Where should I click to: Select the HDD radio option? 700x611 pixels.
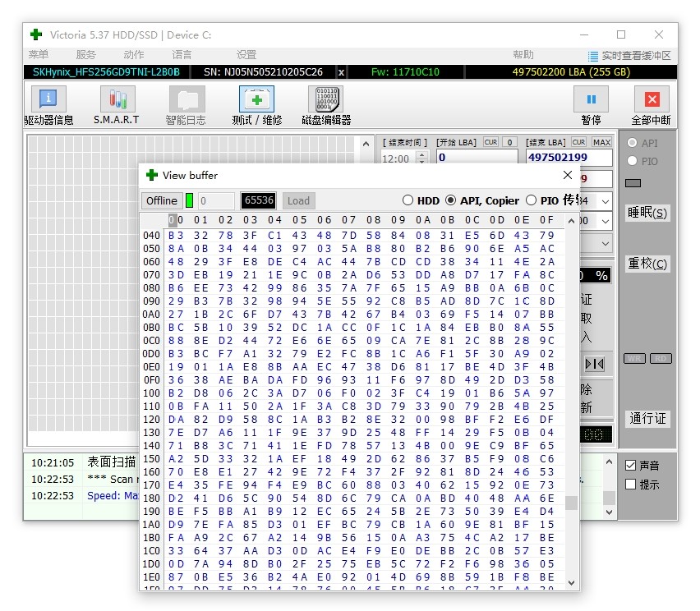[408, 200]
